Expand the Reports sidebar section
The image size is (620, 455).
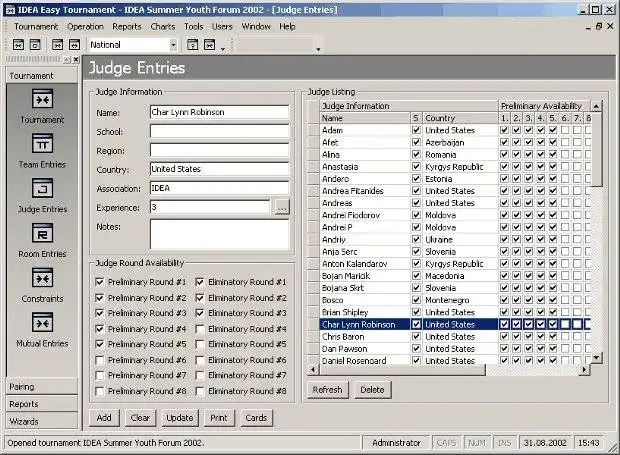(42, 404)
